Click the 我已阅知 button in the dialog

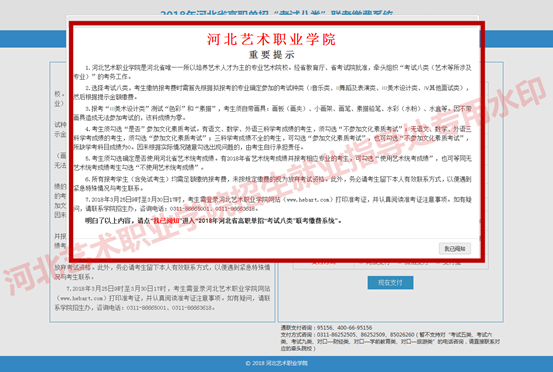[455, 249]
